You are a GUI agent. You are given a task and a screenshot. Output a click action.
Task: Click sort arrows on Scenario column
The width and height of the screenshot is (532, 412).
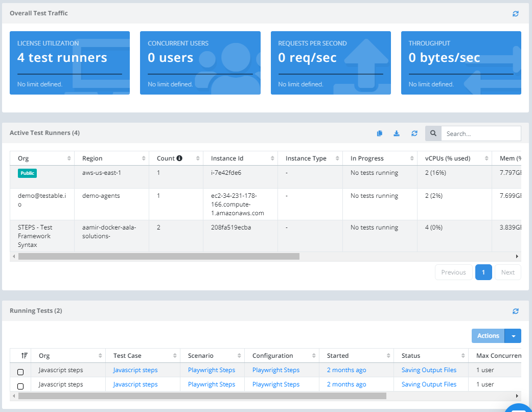click(239, 356)
